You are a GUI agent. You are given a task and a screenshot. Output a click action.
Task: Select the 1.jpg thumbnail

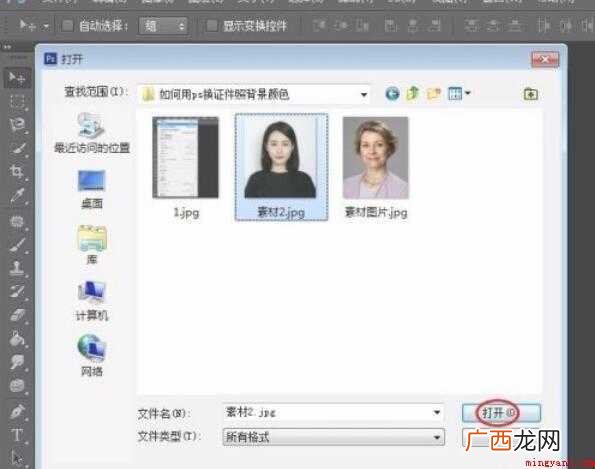186,157
